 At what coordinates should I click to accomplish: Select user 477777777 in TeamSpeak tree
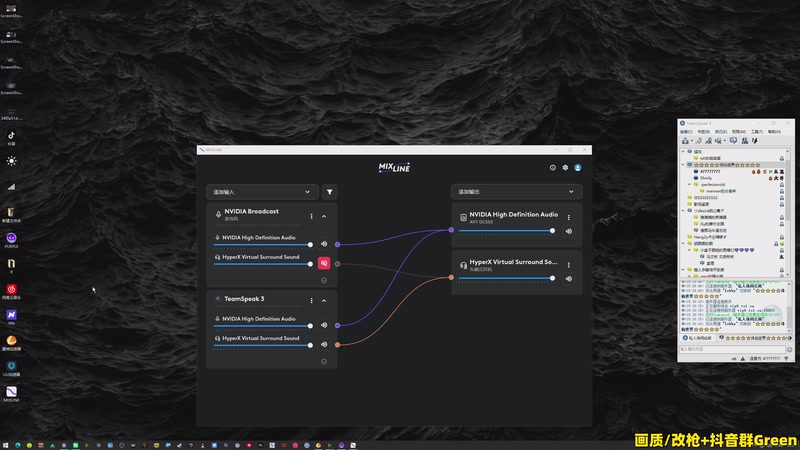710,171
